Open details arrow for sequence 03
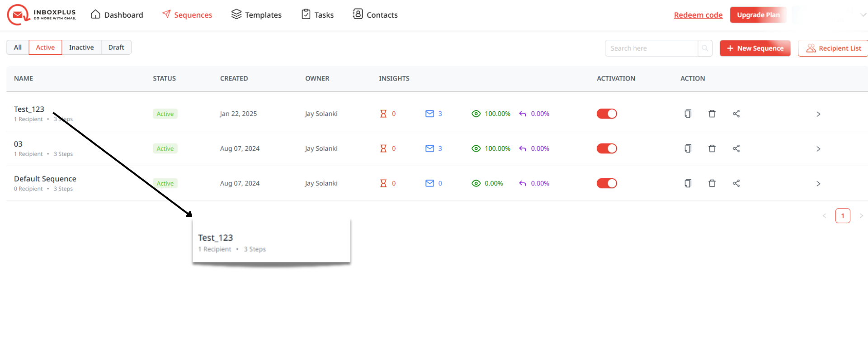 [818, 149]
